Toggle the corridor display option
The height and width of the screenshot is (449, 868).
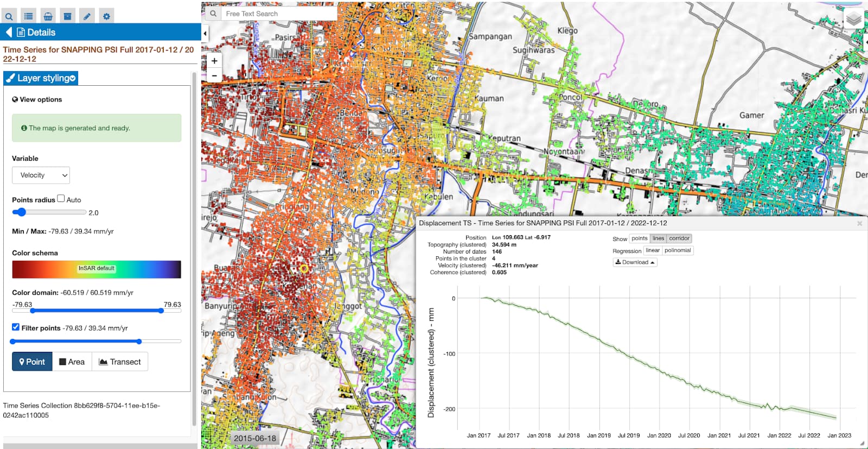[x=679, y=238]
